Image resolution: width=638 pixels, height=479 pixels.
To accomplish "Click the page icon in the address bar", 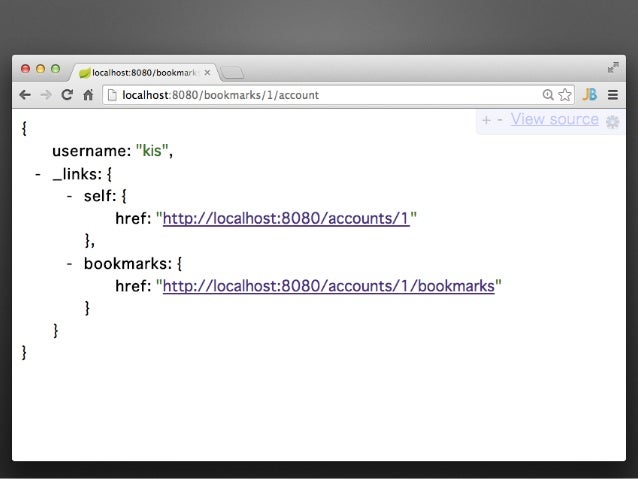I will click(x=112, y=95).
